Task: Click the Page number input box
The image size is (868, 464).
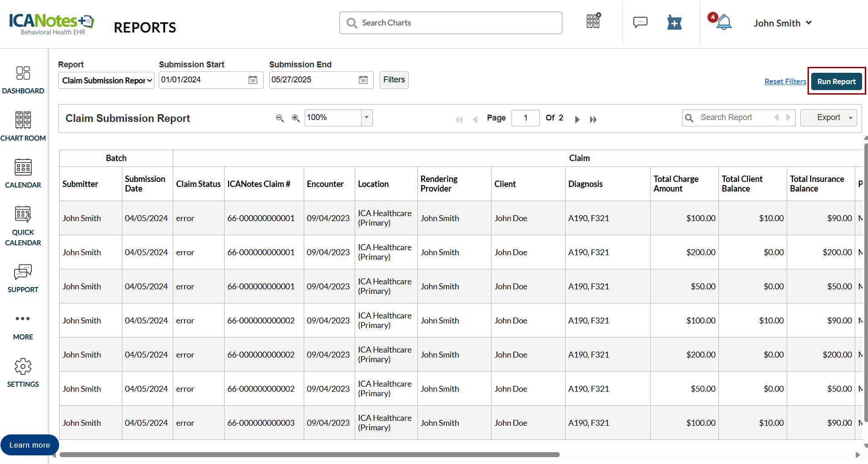Action: click(x=526, y=118)
